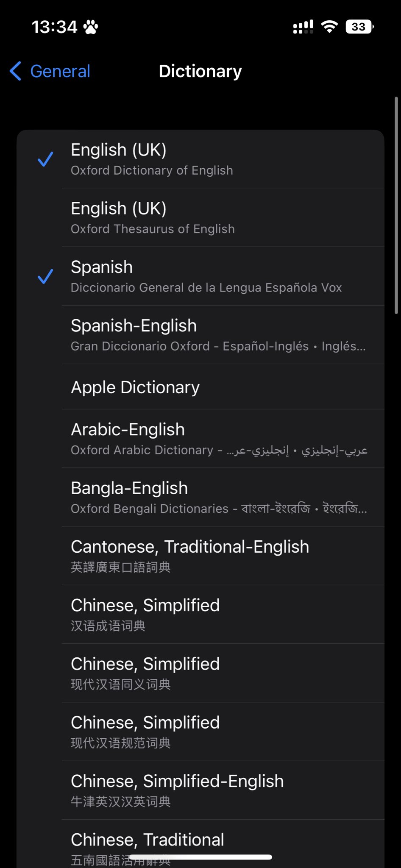
Task: Uncheck the Oxford Dictionary of English checkmark
Action: tap(45, 159)
